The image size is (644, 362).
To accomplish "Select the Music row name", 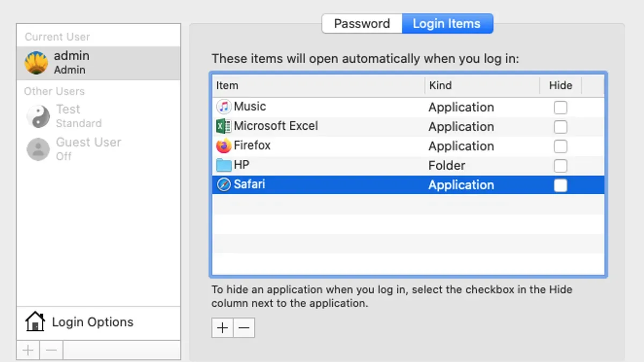I will pos(250,106).
